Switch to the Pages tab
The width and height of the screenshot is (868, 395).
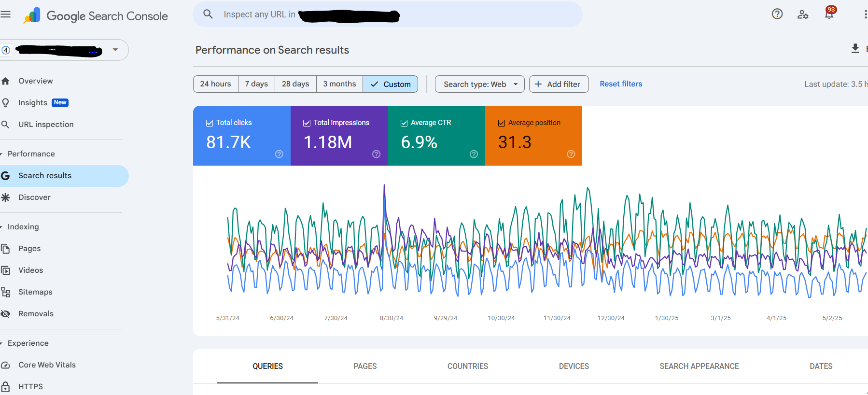[365, 366]
